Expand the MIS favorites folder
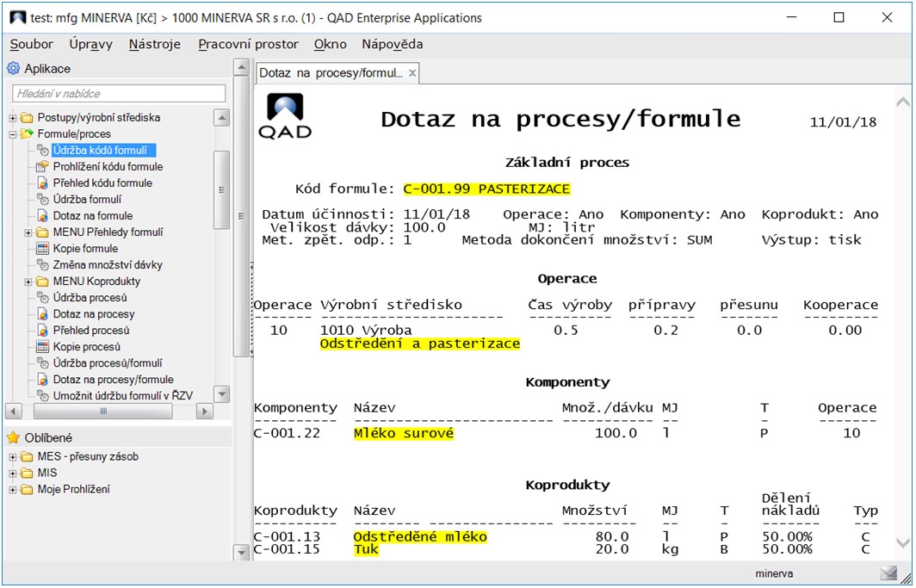This screenshot has width=916, height=588. (13, 473)
